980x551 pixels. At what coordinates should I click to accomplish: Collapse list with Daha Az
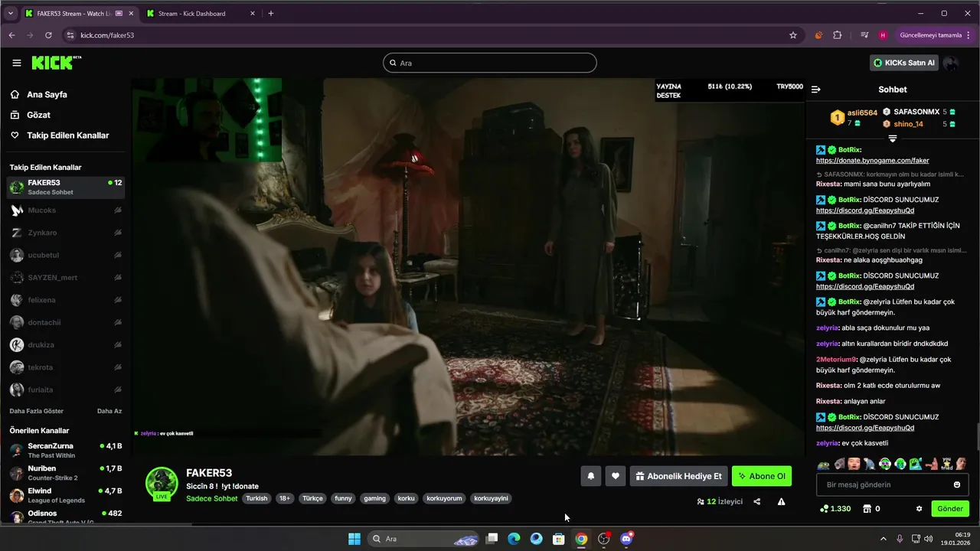pyautogui.click(x=109, y=411)
